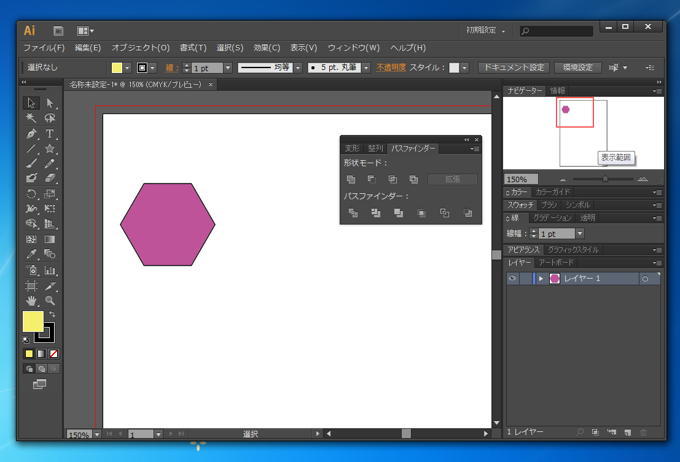Select the Zoom tool
Image resolution: width=680 pixels, height=462 pixels.
pyautogui.click(x=50, y=301)
